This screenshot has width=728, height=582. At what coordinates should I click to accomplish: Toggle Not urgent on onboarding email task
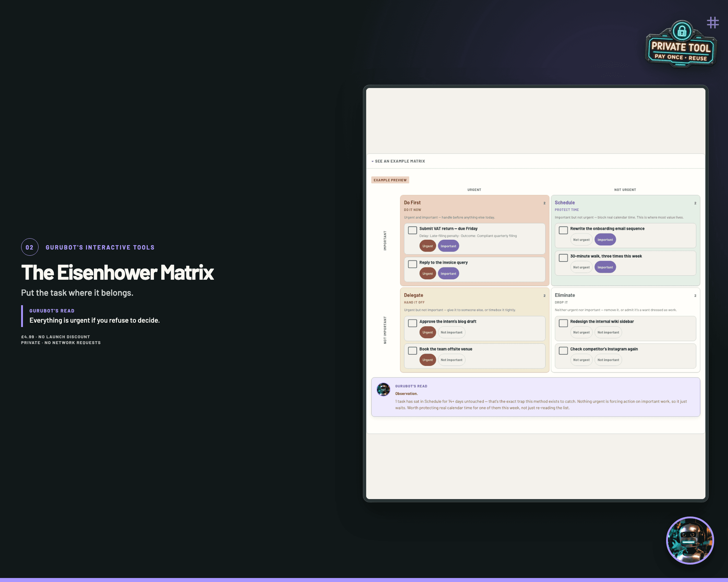pos(581,240)
